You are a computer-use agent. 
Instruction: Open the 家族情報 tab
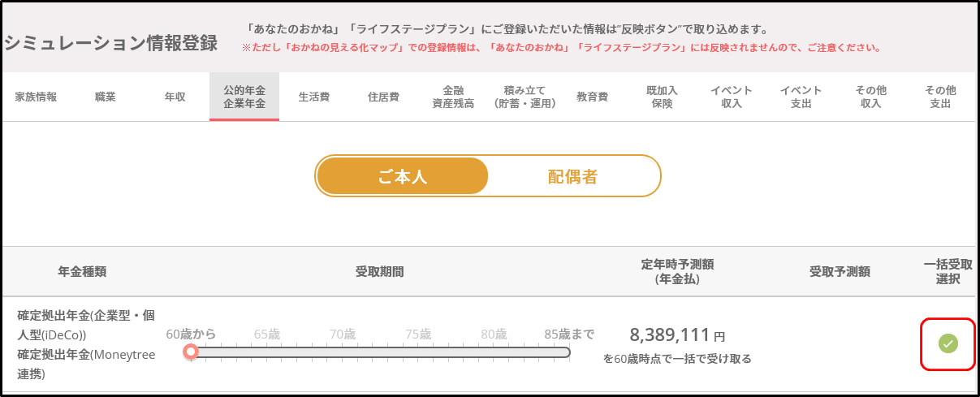[x=36, y=97]
